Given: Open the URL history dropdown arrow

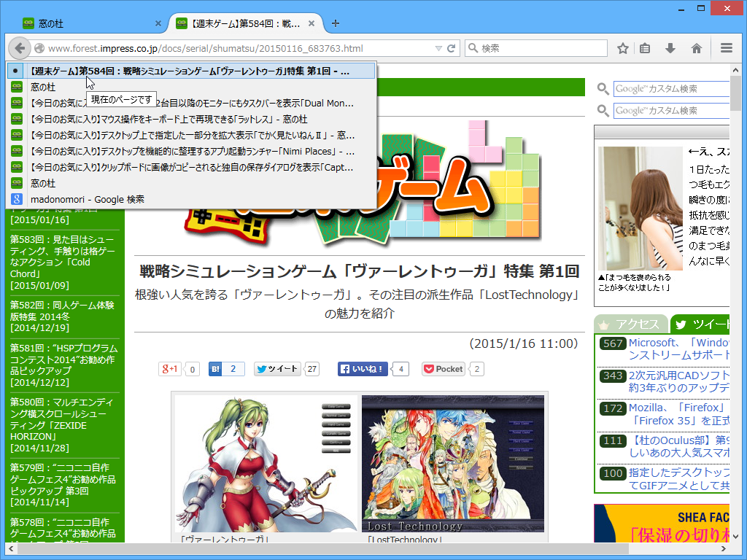Looking at the screenshot, I should pyautogui.click(x=438, y=48).
